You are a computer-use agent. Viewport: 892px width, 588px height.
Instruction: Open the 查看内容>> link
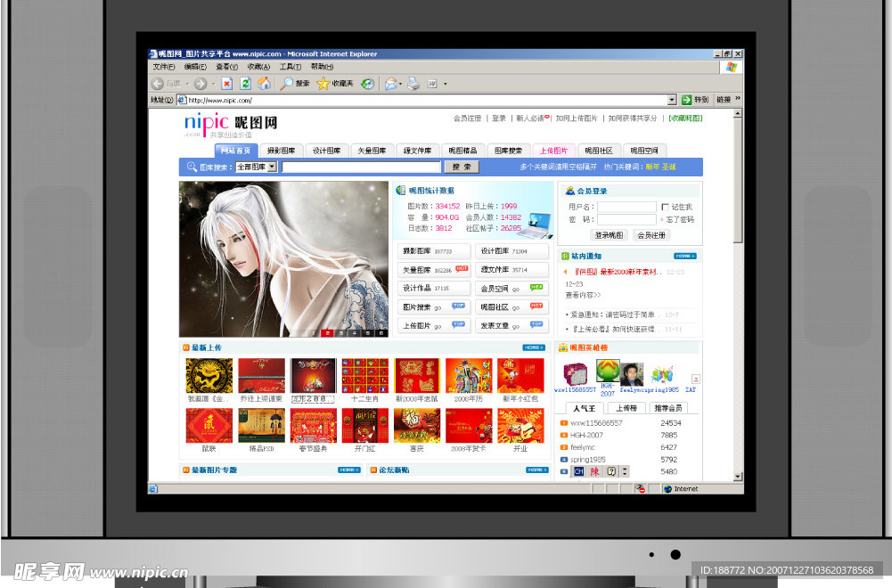(x=583, y=295)
